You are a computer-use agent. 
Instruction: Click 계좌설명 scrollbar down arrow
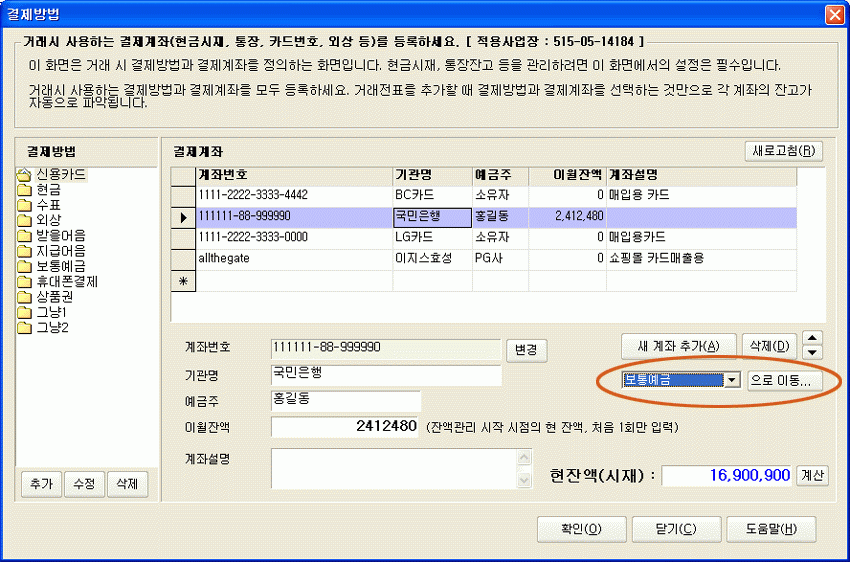[524, 480]
